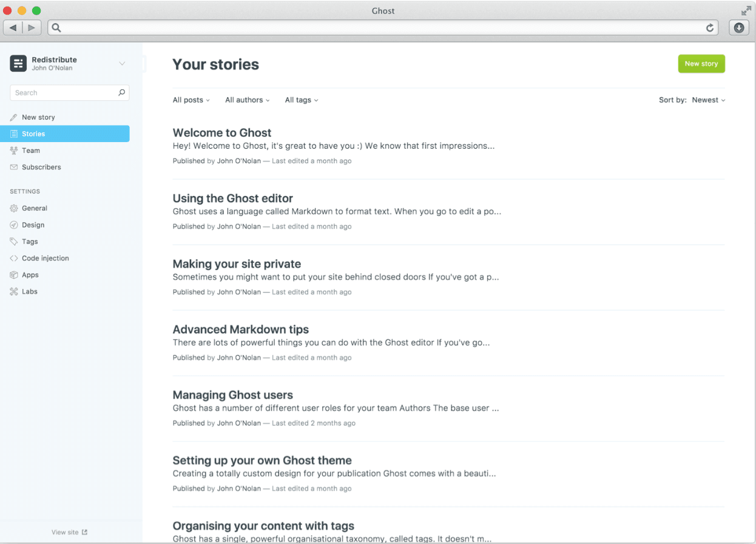Viewport: 756px width, 544px height.
Task: Open Labs section in sidebar
Action: (x=29, y=291)
